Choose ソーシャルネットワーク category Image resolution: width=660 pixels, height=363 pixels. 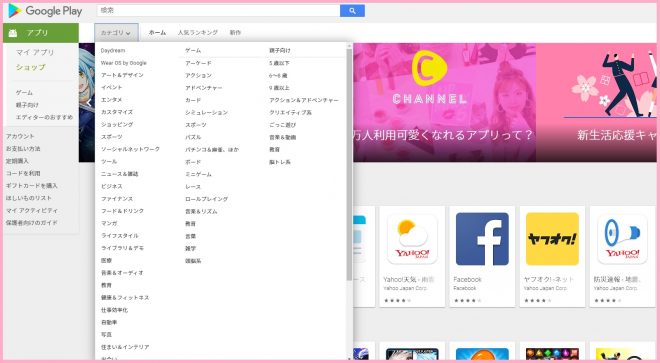[x=130, y=149]
